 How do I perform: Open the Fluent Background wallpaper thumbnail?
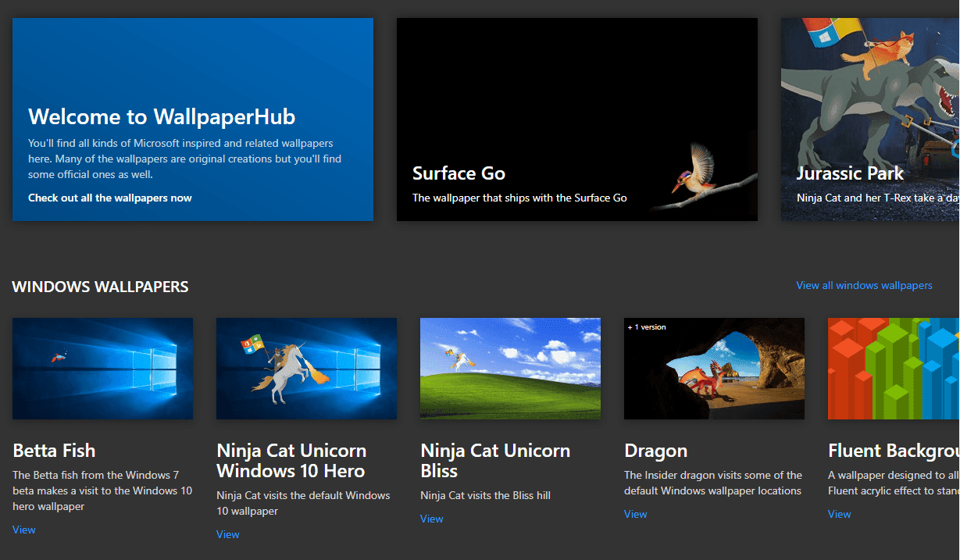(894, 369)
